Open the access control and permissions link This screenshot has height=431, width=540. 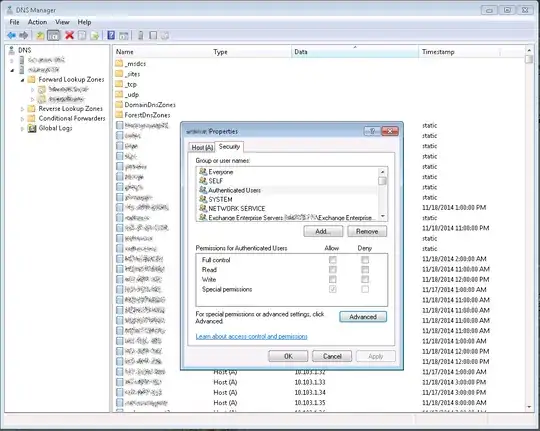tap(251, 336)
